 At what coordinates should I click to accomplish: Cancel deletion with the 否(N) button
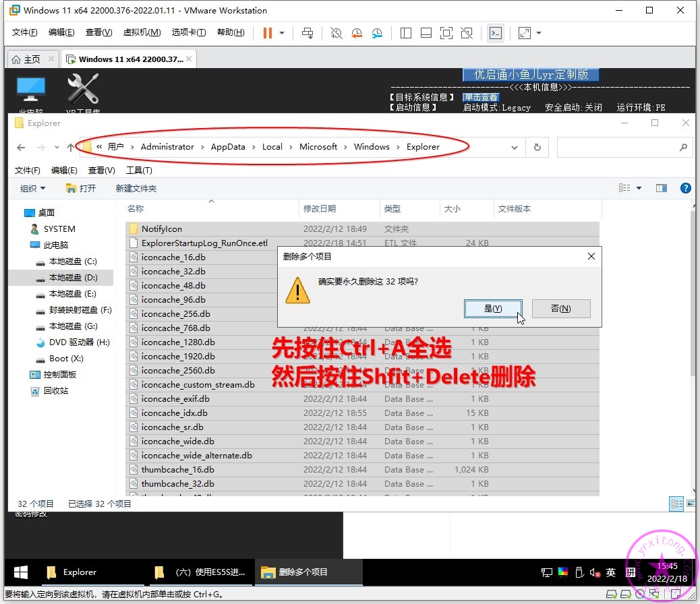[560, 309]
